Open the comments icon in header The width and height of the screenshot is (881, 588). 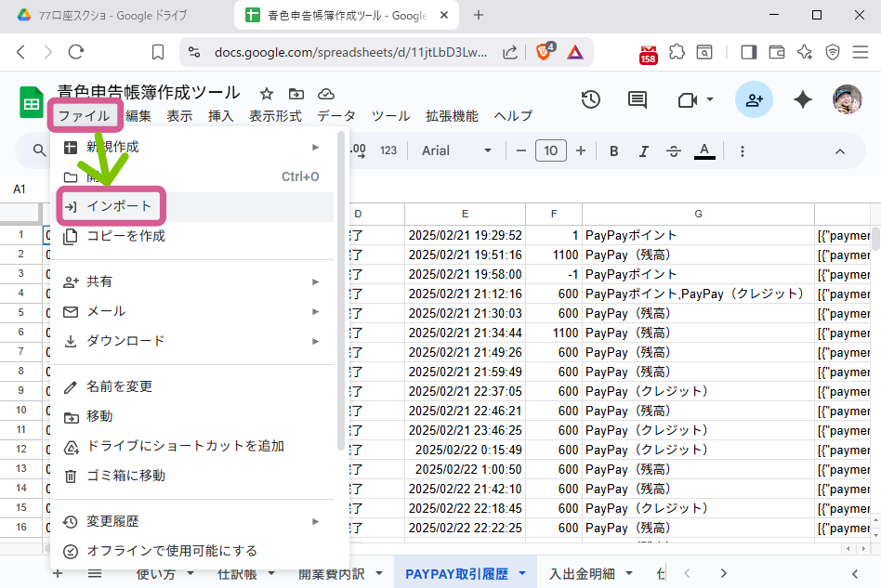click(637, 100)
